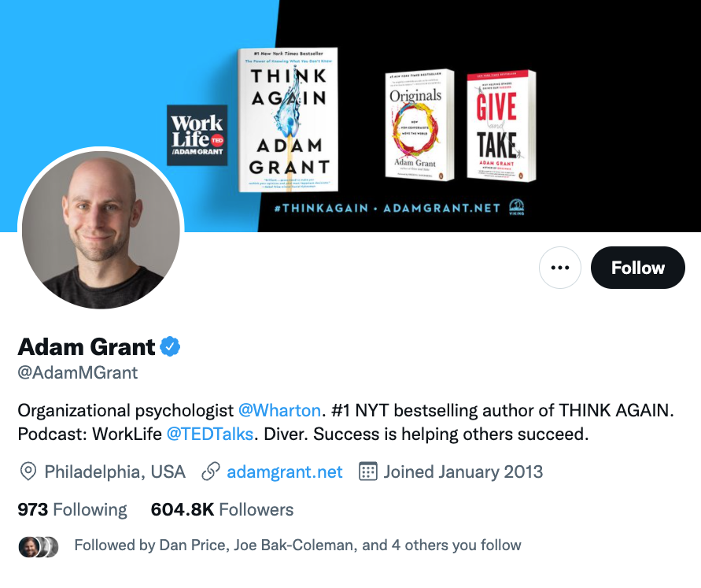Click the calendar joined-date icon
701x588 pixels.
[x=368, y=472]
